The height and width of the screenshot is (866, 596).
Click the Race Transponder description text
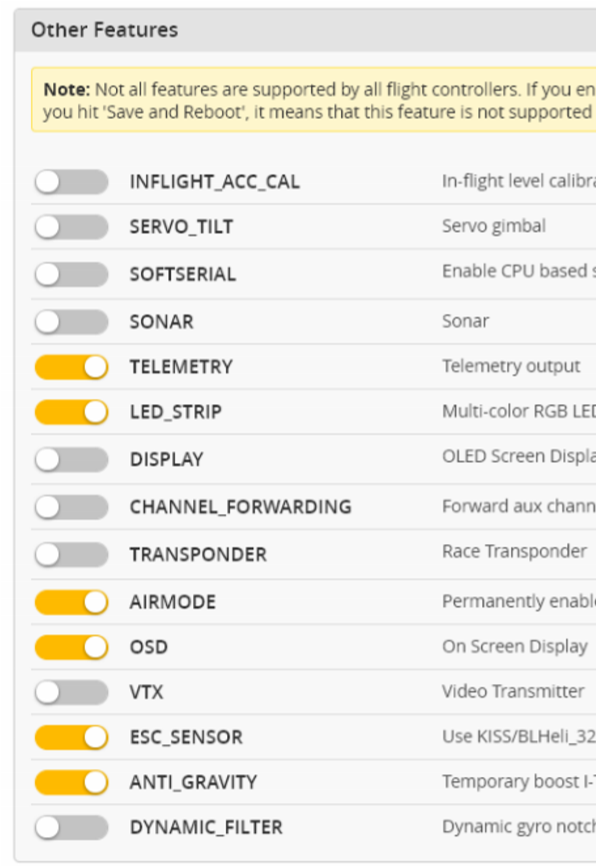click(514, 551)
